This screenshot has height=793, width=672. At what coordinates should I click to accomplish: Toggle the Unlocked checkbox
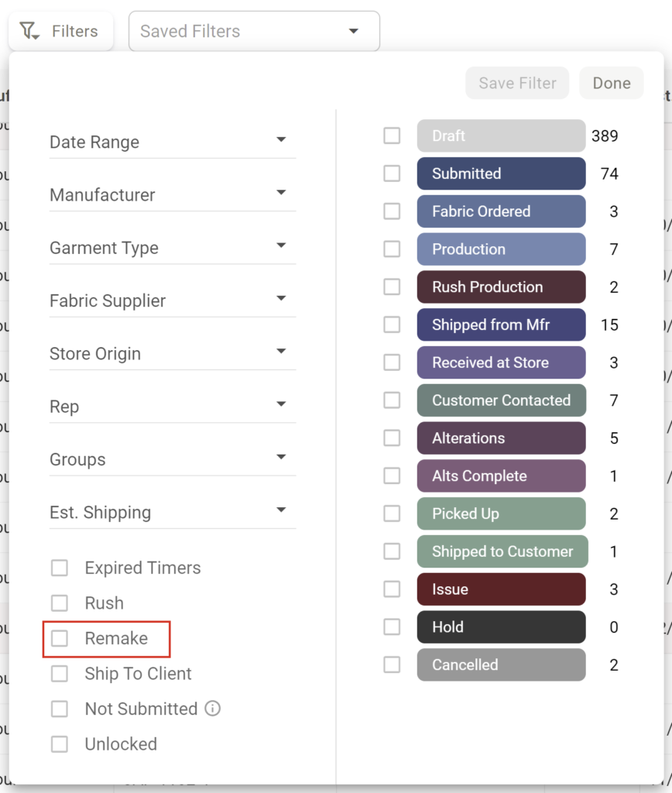pos(60,744)
